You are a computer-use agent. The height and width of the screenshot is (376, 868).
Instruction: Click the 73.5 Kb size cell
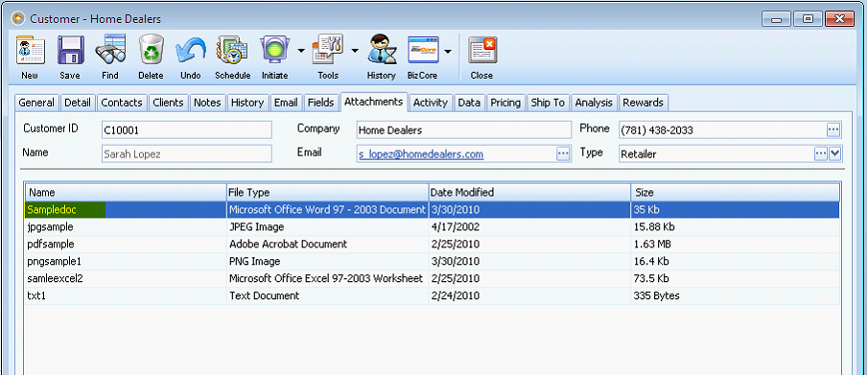pos(735,278)
